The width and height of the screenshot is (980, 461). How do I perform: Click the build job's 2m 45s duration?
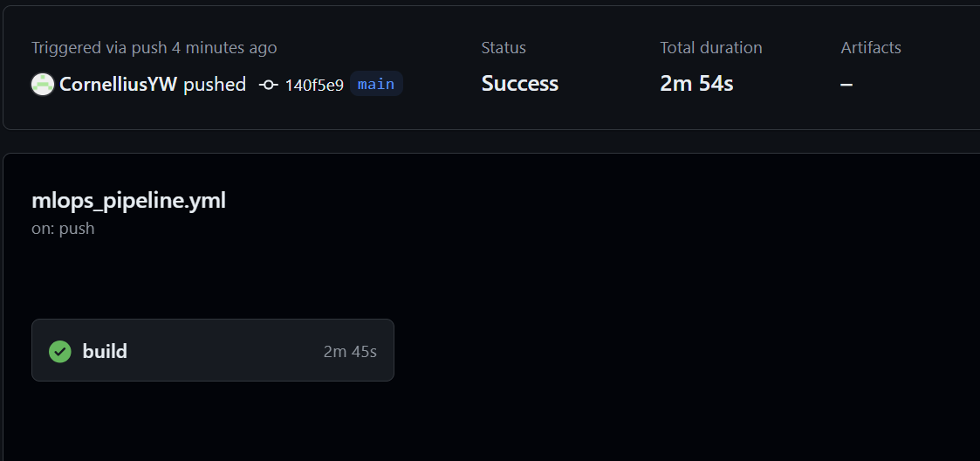pyautogui.click(x=350, y=352)
